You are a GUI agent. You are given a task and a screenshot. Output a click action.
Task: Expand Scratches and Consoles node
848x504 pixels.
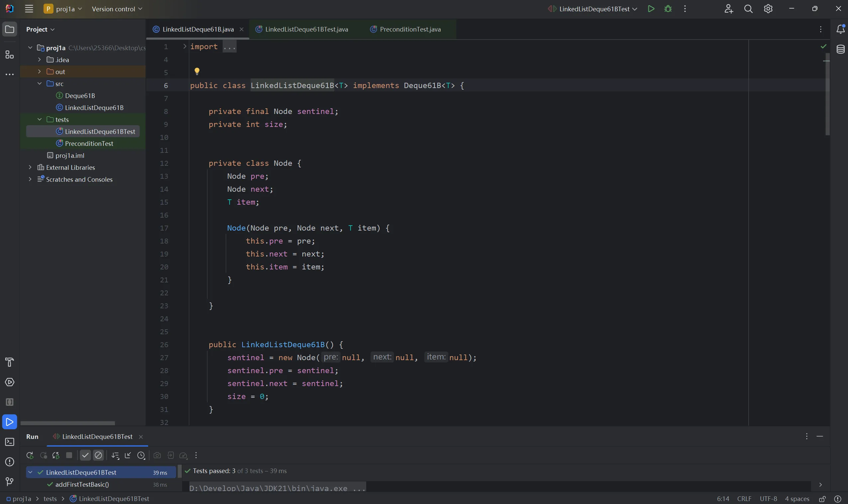[30, 179]
